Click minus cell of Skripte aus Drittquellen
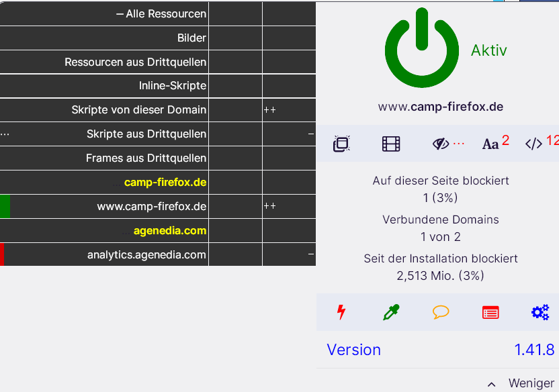This screenshot has width=559, height=392. pyautogui.click(x=289, y=134)
